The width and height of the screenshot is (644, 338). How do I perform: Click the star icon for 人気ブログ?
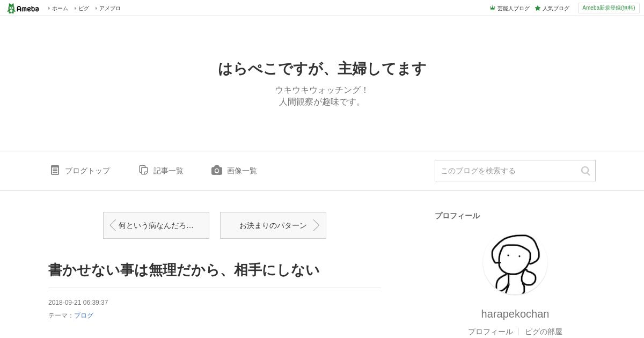point(538,8)
